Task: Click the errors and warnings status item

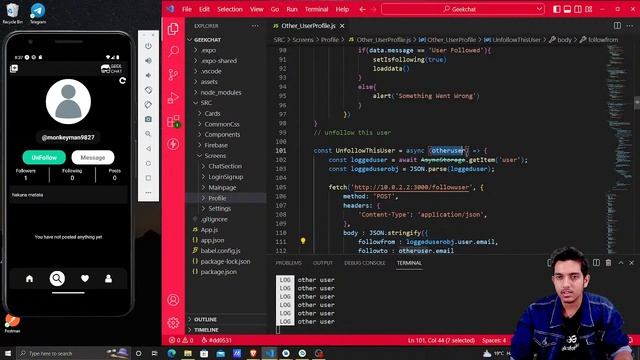Action: (182, 340)
